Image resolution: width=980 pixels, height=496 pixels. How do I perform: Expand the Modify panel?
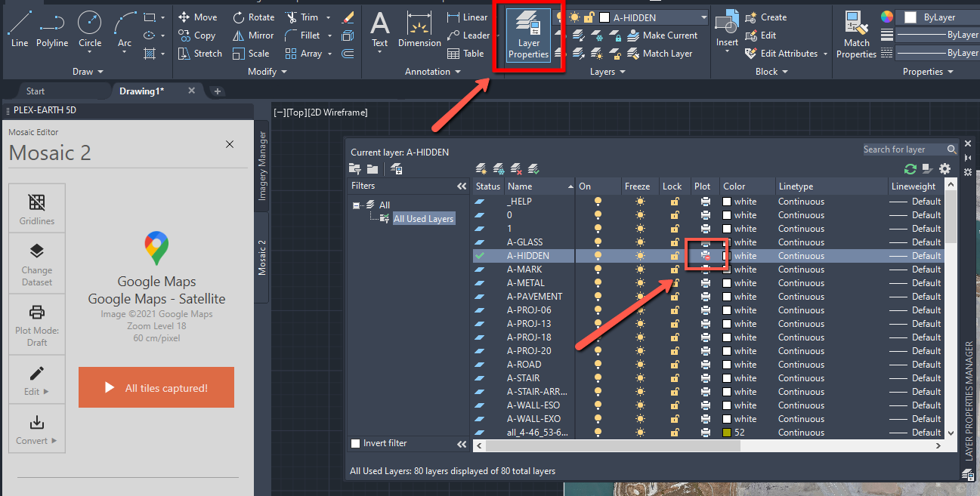coord(267,72)
